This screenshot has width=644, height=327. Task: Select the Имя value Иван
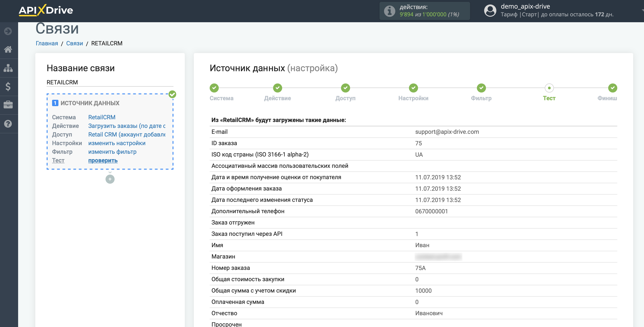point(422,245)
